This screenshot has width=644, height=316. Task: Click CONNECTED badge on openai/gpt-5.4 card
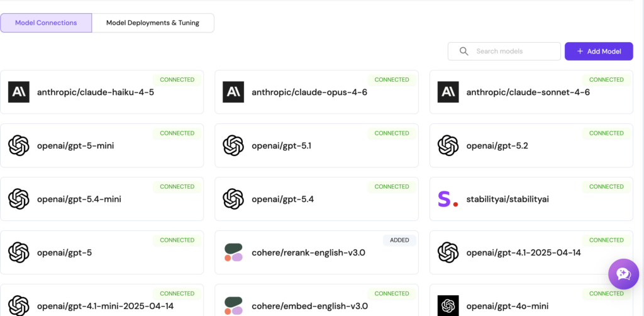pos(392,186)
